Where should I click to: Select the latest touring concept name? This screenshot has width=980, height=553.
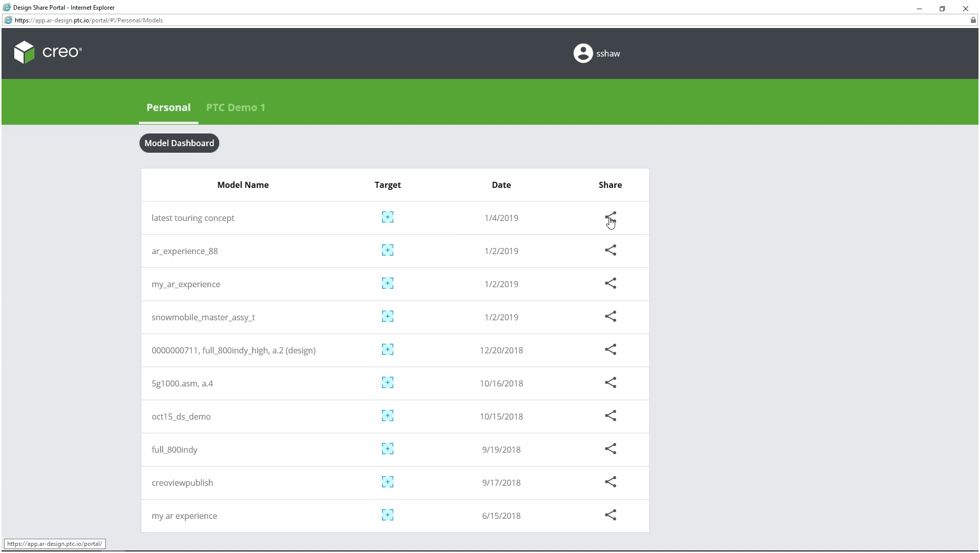(193, 218)
